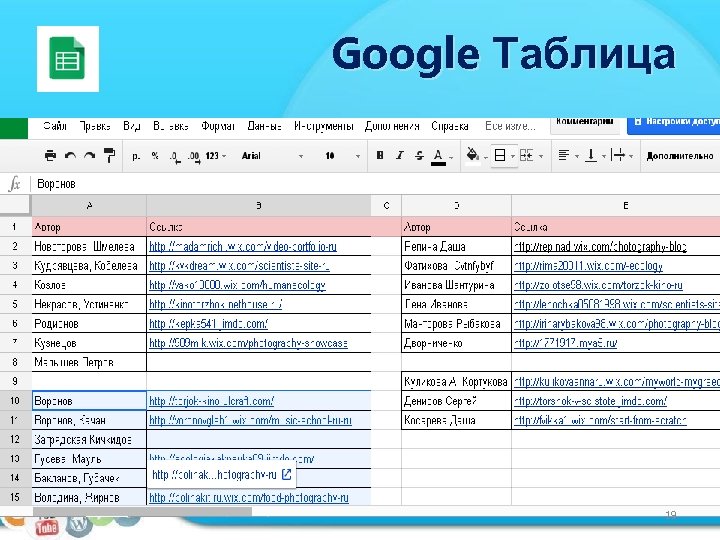Select column C header
This screenshot has width=720, height=540.
pyautogui.click(x=386, y=205)
